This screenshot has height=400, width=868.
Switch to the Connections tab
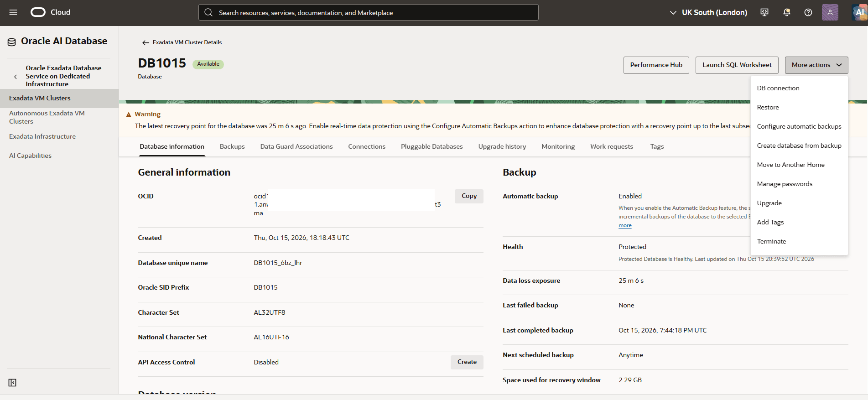coord(367,146)
